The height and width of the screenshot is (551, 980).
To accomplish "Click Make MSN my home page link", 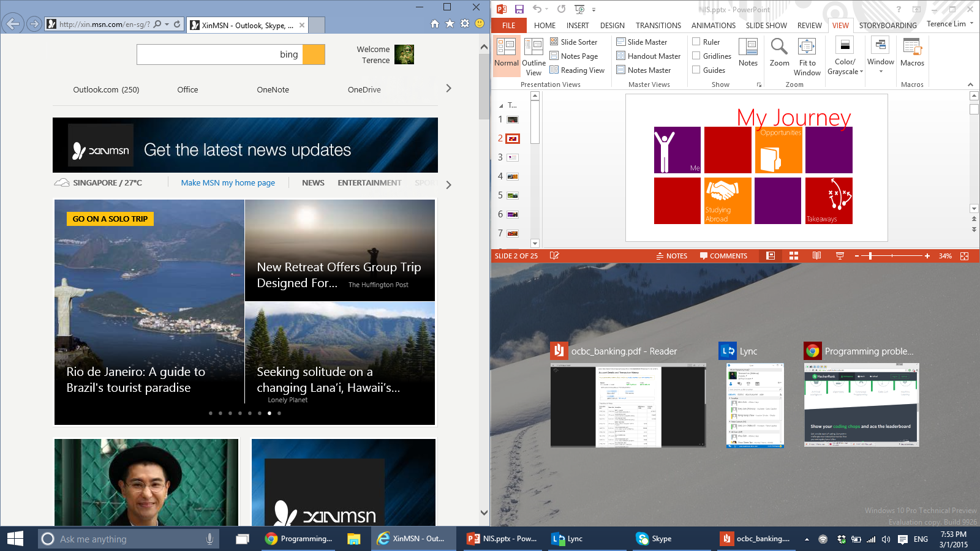I will (228, 182).
